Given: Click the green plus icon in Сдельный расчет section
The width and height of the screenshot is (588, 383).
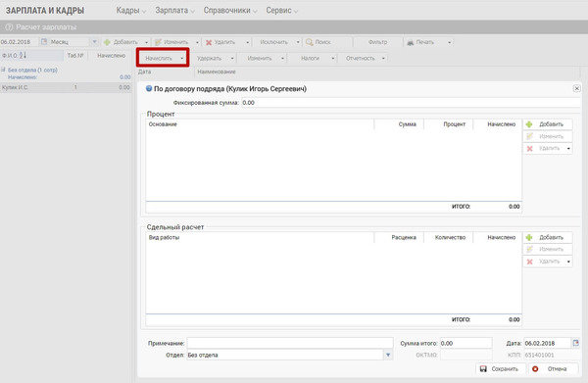Looking at the screenshot, I should pyautogui.click(x=529, y=237).
